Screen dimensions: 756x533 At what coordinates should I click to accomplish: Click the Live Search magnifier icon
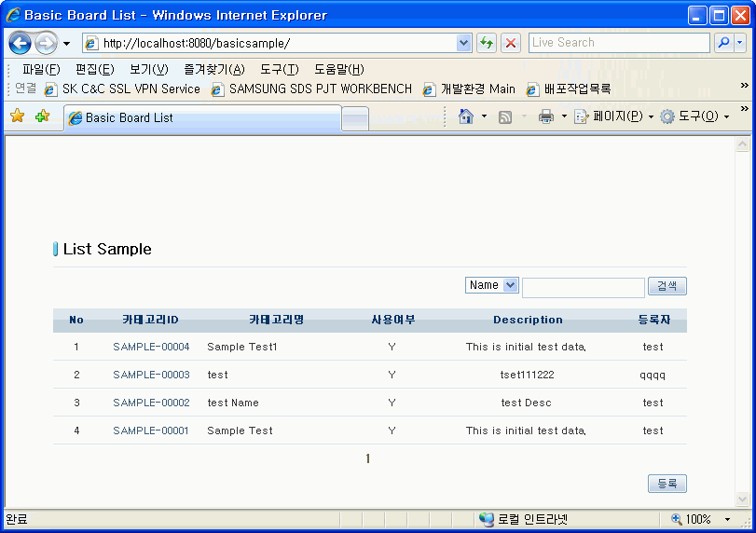point(723,43)
